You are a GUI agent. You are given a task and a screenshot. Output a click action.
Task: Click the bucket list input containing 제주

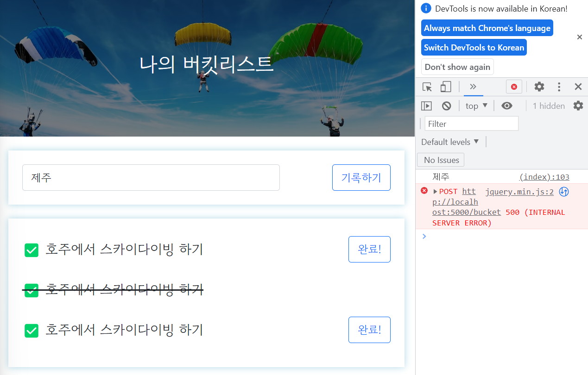pyautogui.click(x=151, y=177)
